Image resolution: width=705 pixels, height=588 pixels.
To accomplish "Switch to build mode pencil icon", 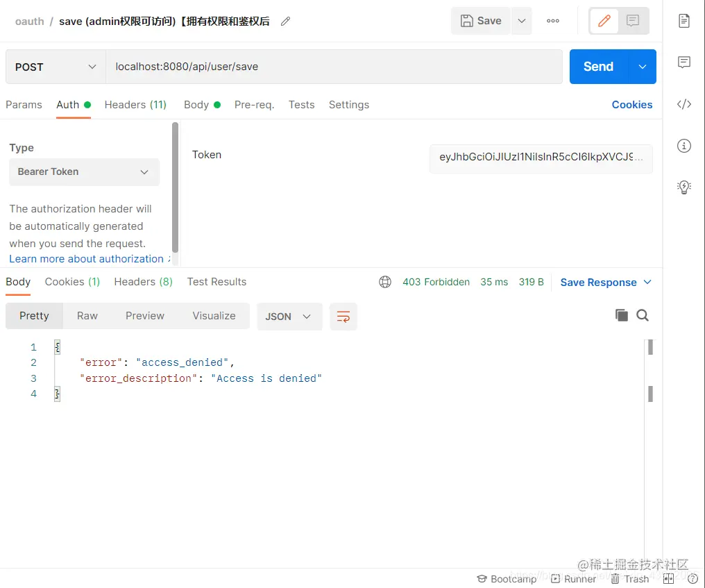I will pos(604,21).
